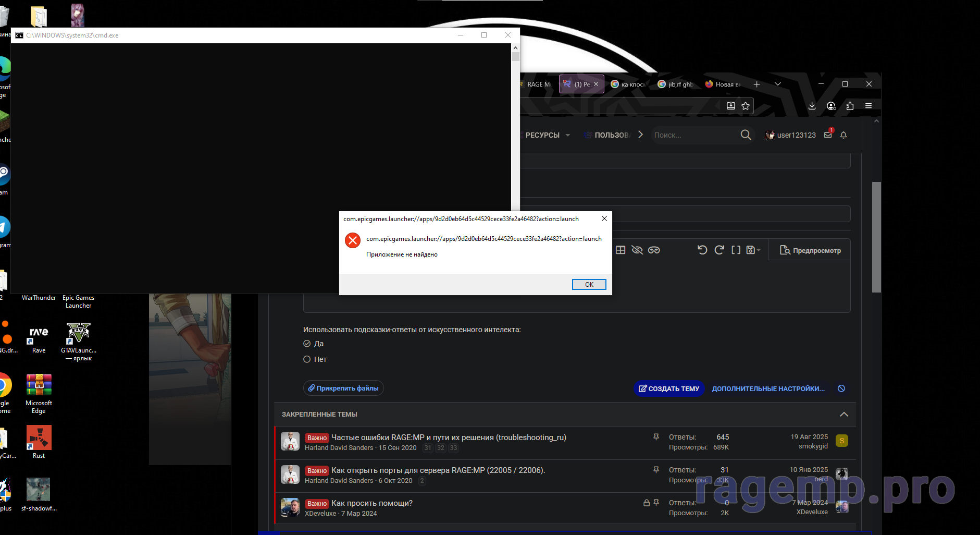Viewport: 980px width, 535px height.
Task: Switch to the Предпросмотр preview tab
Action: [810, 250]
